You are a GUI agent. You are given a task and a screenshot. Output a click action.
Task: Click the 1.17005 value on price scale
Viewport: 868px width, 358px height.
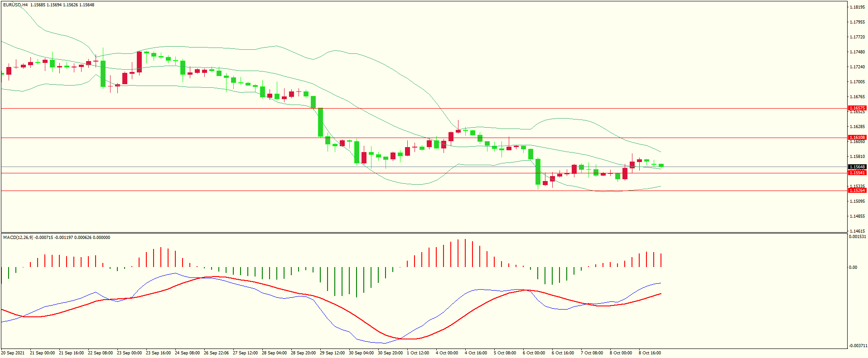click(857, 82)
